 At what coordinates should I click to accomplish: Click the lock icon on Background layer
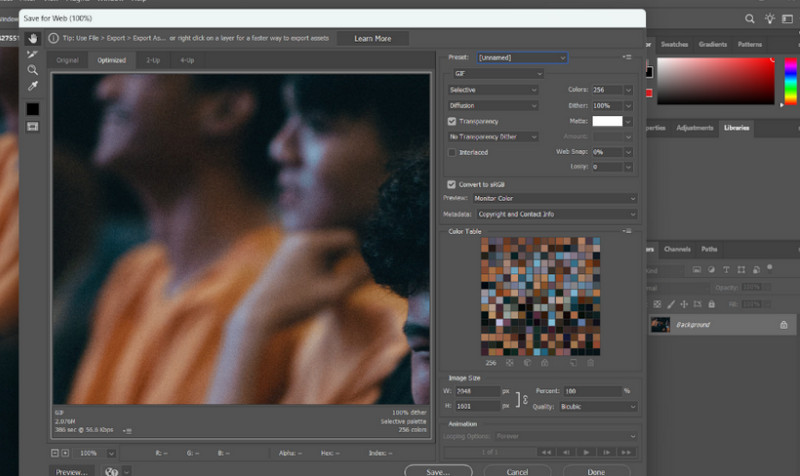[784, 325]
